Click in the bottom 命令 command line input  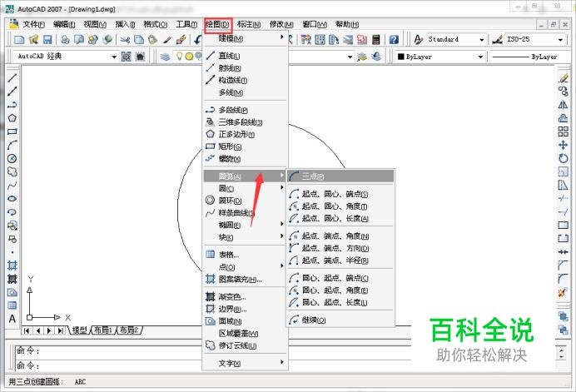[x=213, y=365]
